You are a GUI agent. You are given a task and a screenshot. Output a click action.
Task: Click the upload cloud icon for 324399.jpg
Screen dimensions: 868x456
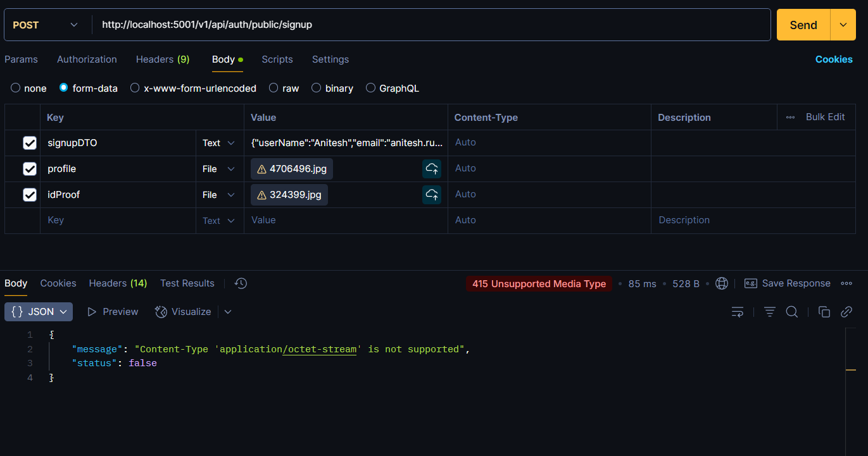432,195
